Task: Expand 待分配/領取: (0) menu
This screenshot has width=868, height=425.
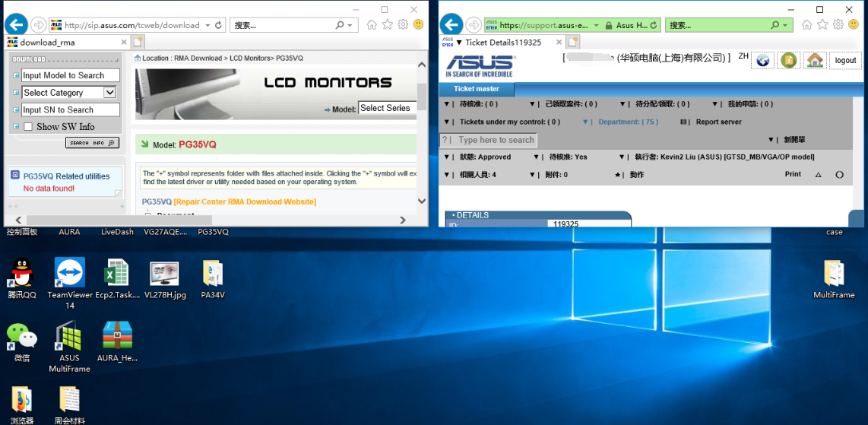Action: [x=654, y=104]
